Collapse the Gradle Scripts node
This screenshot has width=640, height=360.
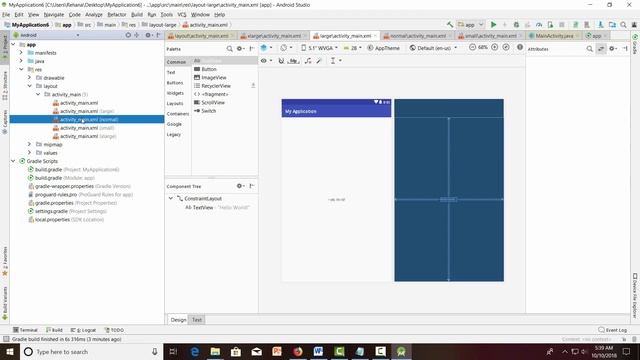tap(13, 161)
